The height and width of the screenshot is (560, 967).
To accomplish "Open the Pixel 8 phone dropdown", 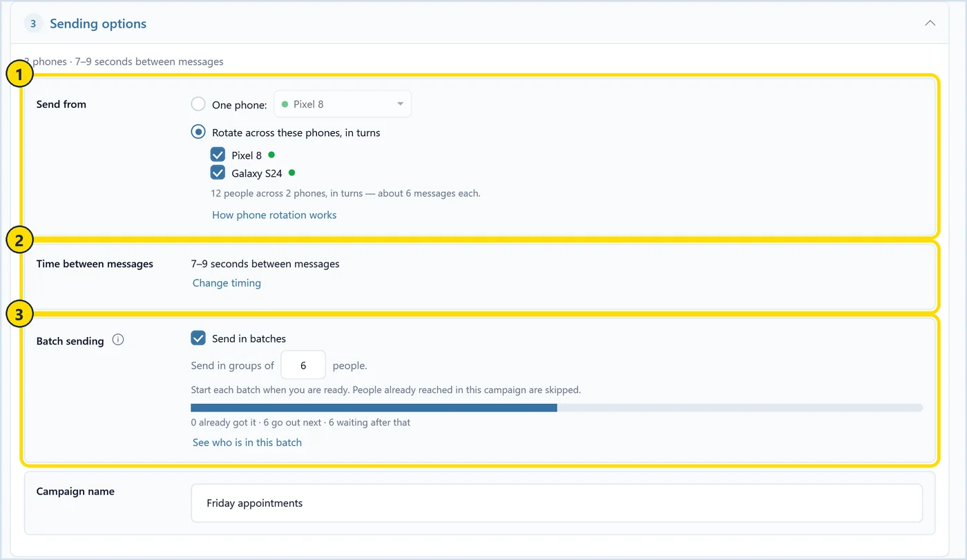I will pyautogui.click(x=343, y=104).
